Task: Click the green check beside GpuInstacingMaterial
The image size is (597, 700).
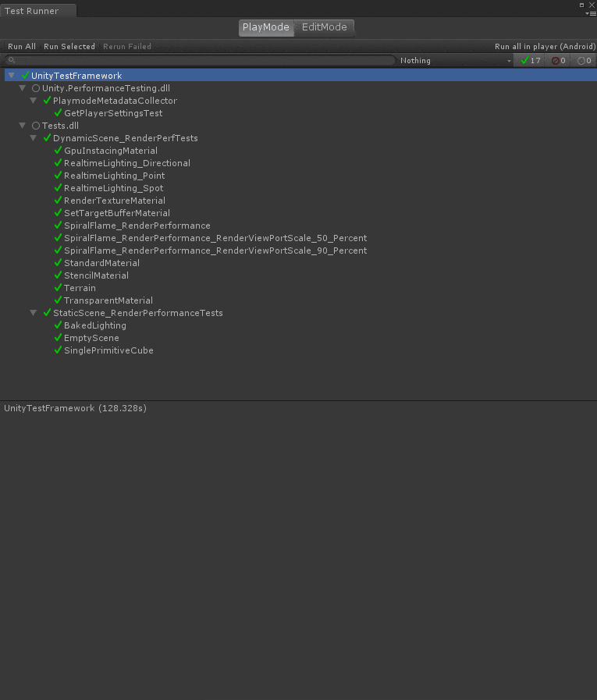Action: pos(58,150)
